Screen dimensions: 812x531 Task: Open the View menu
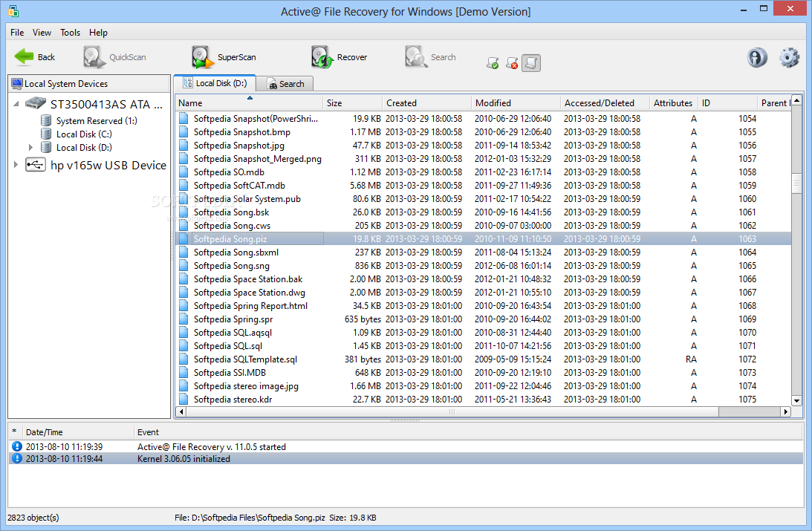point(42,33)
